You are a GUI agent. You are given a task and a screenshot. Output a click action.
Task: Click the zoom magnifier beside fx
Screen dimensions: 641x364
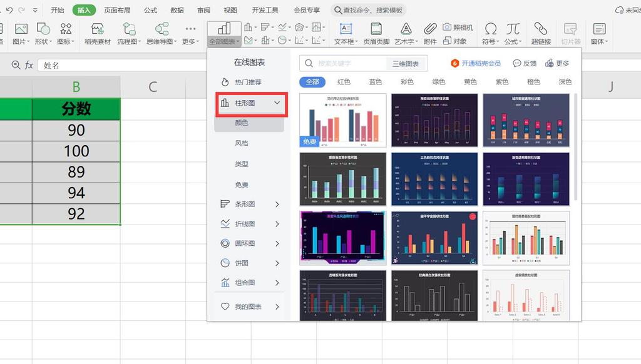coord(16,64)
